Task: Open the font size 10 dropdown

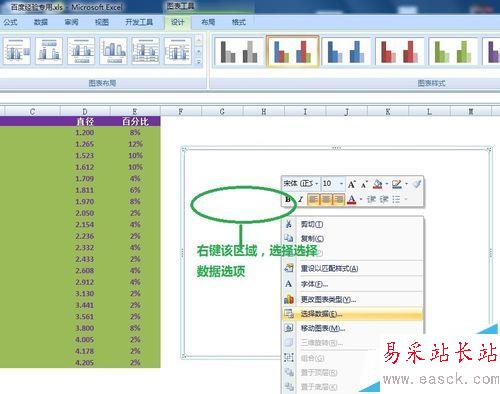Action: click(341, 184)
